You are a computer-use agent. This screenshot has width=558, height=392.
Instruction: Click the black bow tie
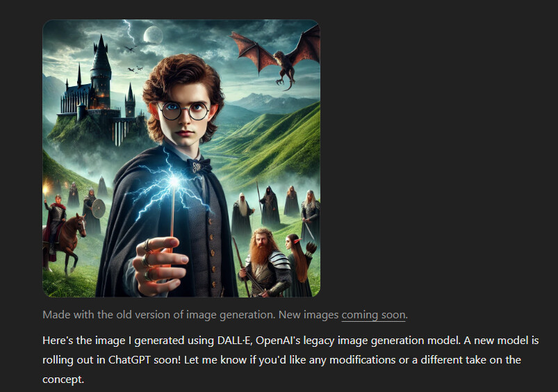pyautogui.click(x=199, y=165)
